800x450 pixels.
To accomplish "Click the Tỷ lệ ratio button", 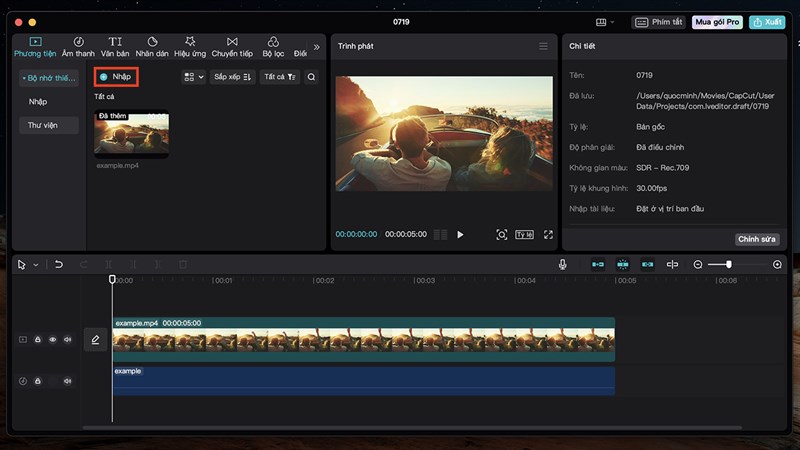I will (x=524, y=235).
